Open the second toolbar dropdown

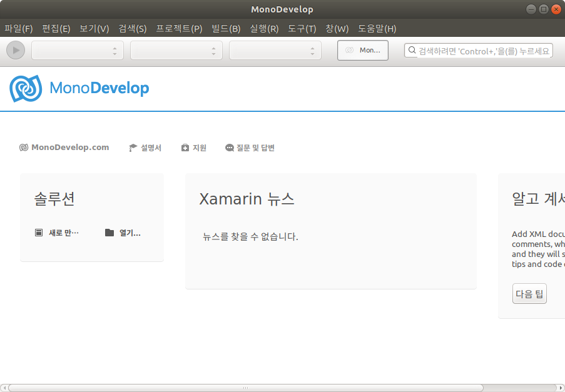pos(176,51)
